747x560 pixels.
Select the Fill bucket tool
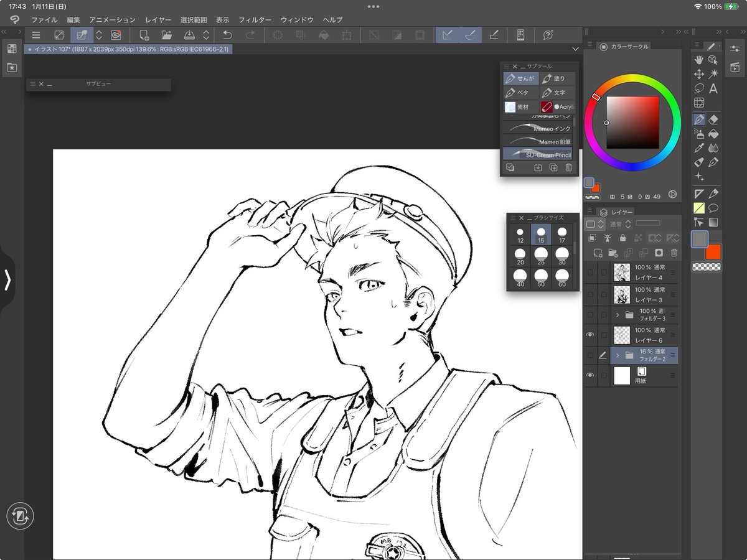pyautogui.click(x=713, y=133)
